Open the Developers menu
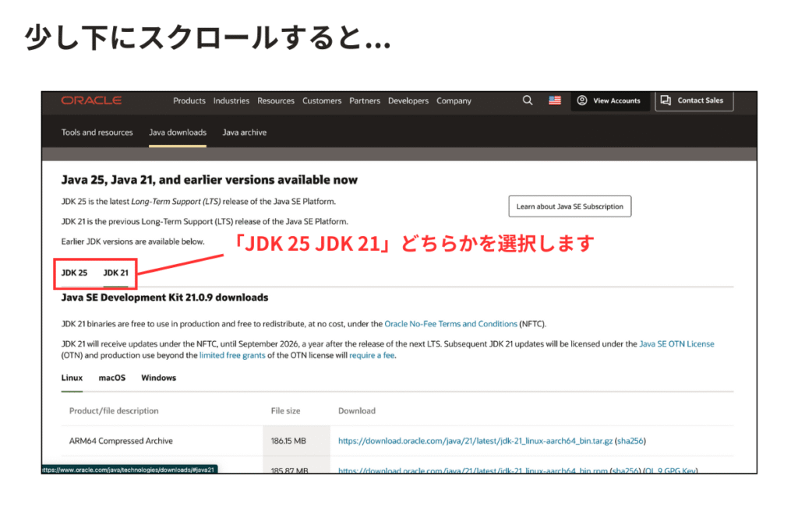Image resolution: width=798 pixels, height=532 pixels. (x=408, y=100)
